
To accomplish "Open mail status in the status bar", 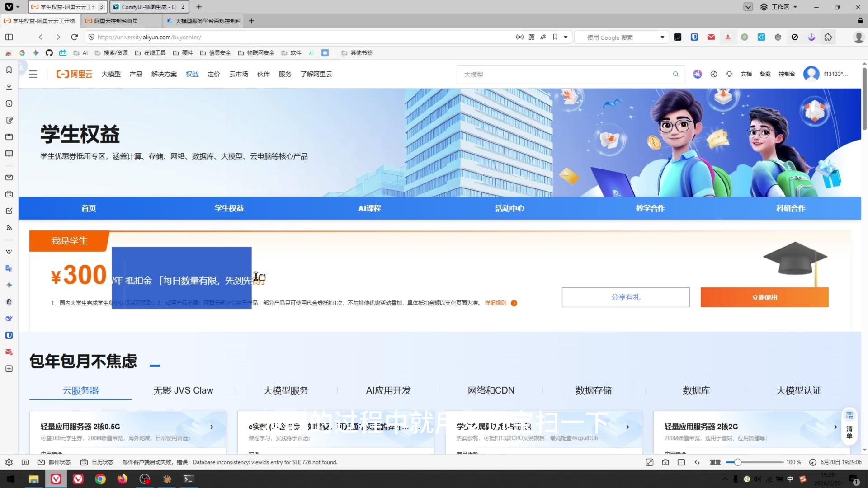I will (54, 462).
